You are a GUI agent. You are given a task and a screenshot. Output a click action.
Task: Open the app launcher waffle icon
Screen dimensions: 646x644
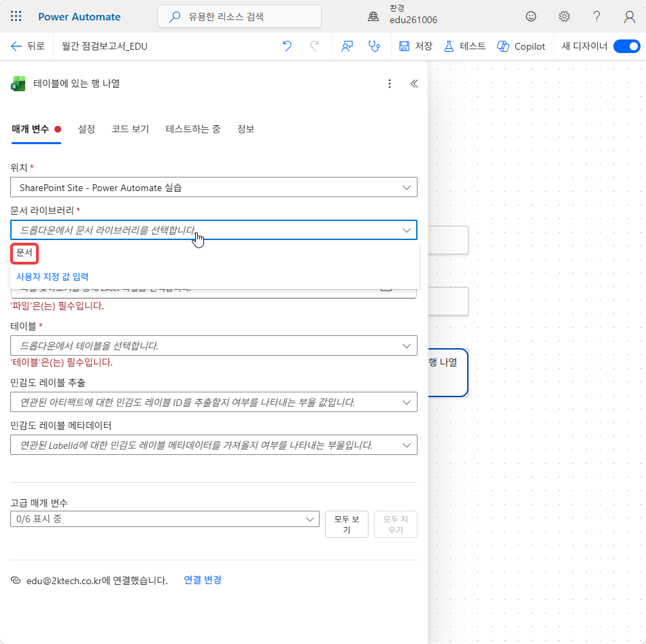click(16, 16)
